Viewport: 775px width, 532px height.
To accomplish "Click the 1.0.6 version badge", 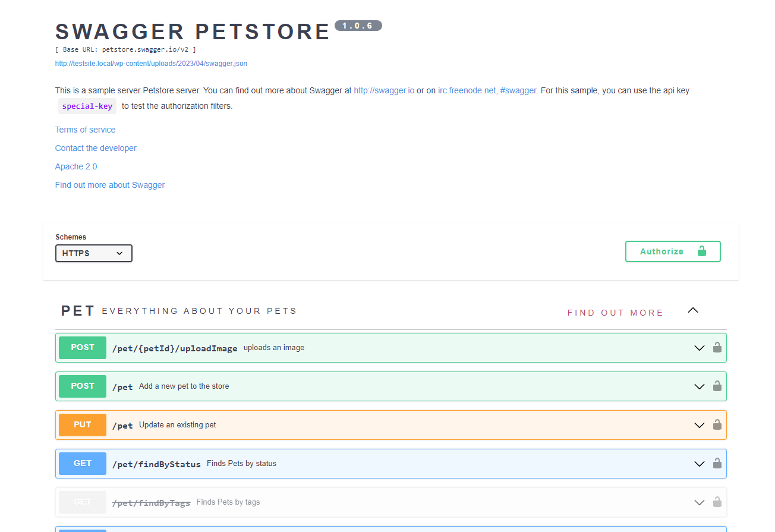I will coord(358,26).
